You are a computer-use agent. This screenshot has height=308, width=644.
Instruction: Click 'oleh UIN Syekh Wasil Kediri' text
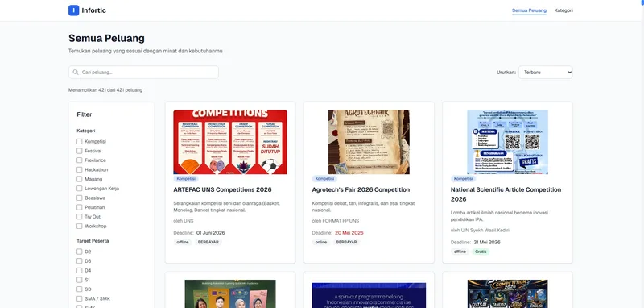480,231
